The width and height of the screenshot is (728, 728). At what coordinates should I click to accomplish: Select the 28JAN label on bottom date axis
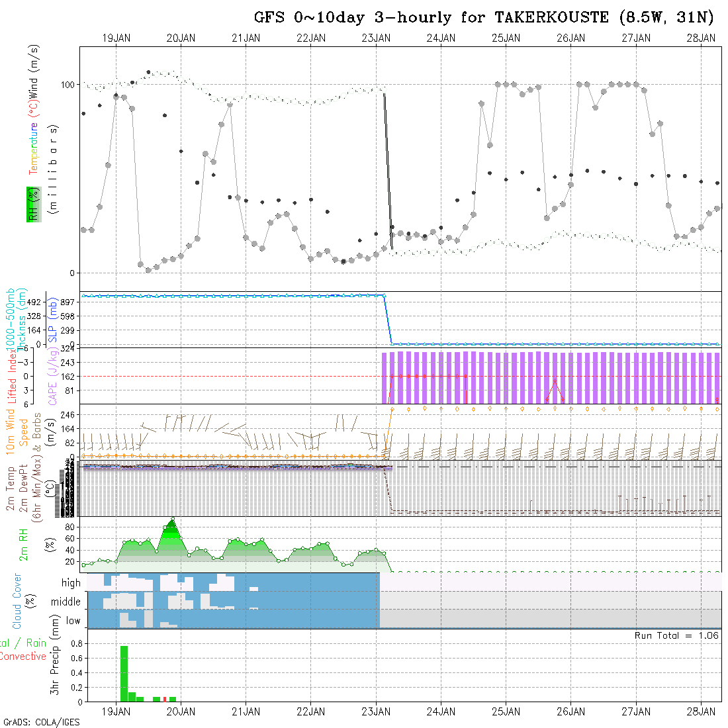coord(701,711)
